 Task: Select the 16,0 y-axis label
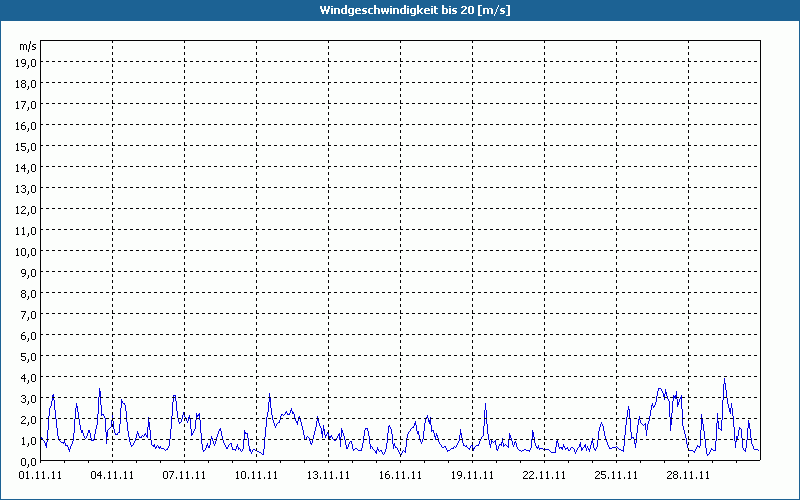pyautogui.click(x=26, y=126)
